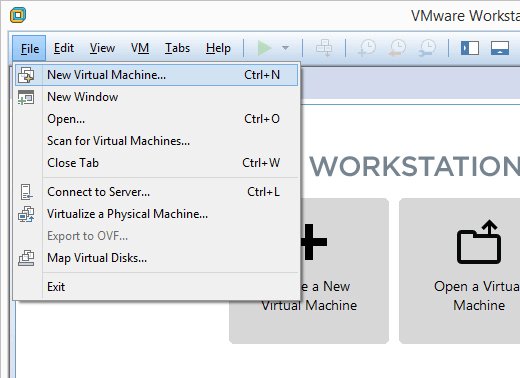Choose Open... in the File menu
The width and height of the screenshot is (520, 378).
click(156, 119)
